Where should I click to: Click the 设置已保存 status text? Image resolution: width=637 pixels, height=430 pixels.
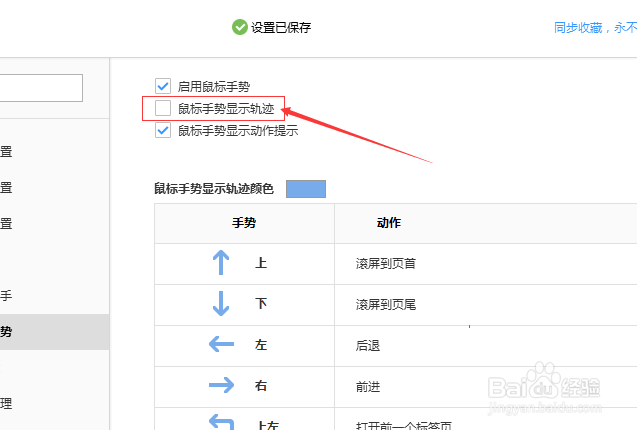pos(281,28)
